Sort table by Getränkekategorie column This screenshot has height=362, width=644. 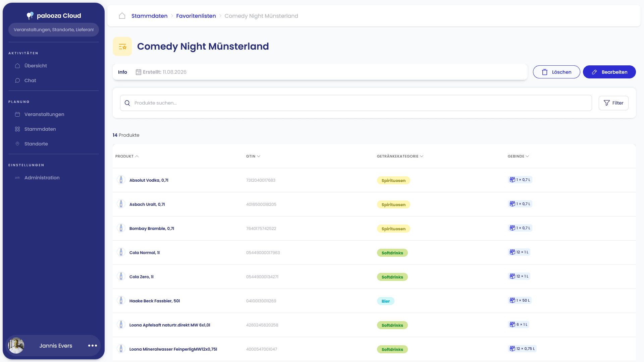tap(400, 156)
